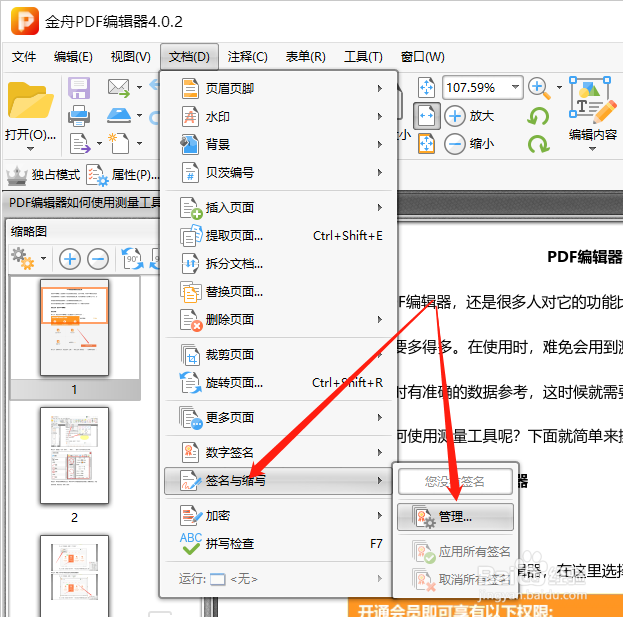Click 放大 zoom in button
This screenshot has height=617, width=623.
(x=469, y=116)
